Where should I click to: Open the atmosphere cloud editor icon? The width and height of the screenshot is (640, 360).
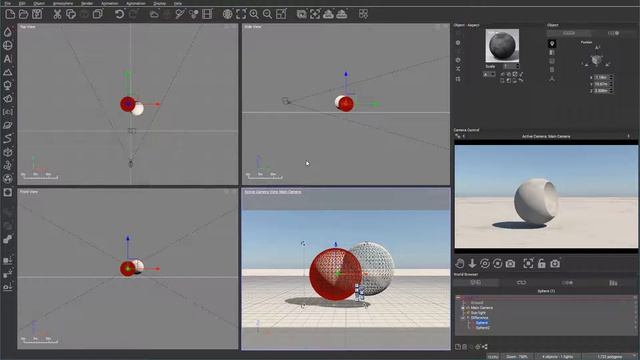[154, 14]
